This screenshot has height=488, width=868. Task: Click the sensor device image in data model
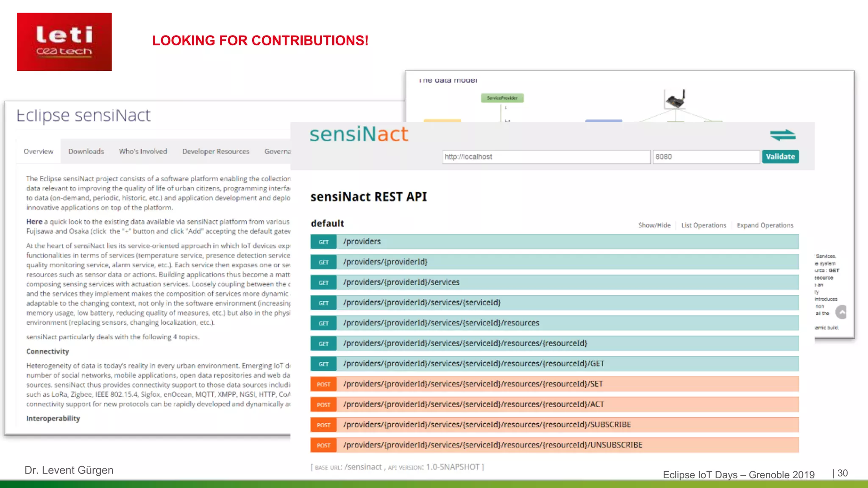pyautogui.click(x=675, y=99)
